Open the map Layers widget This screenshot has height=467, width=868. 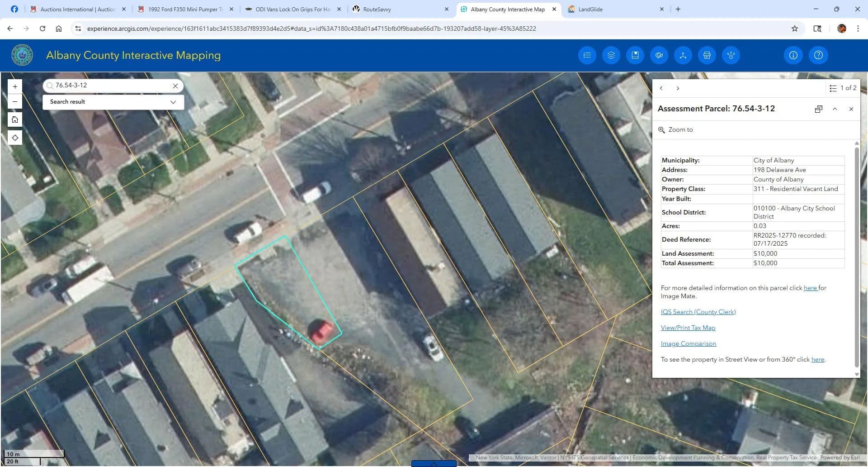(x=611, y=55)
